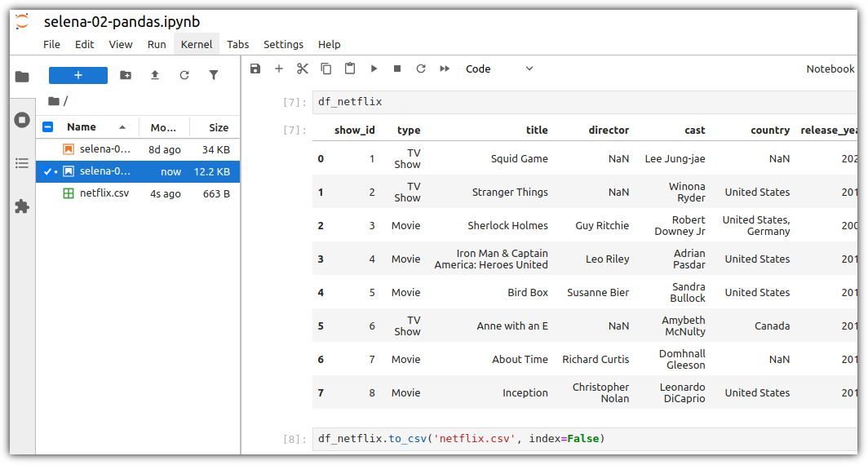This screenshot has height=465, width=868.
Task: Click the Jupyter logo icon
Action: pos(22,21)
